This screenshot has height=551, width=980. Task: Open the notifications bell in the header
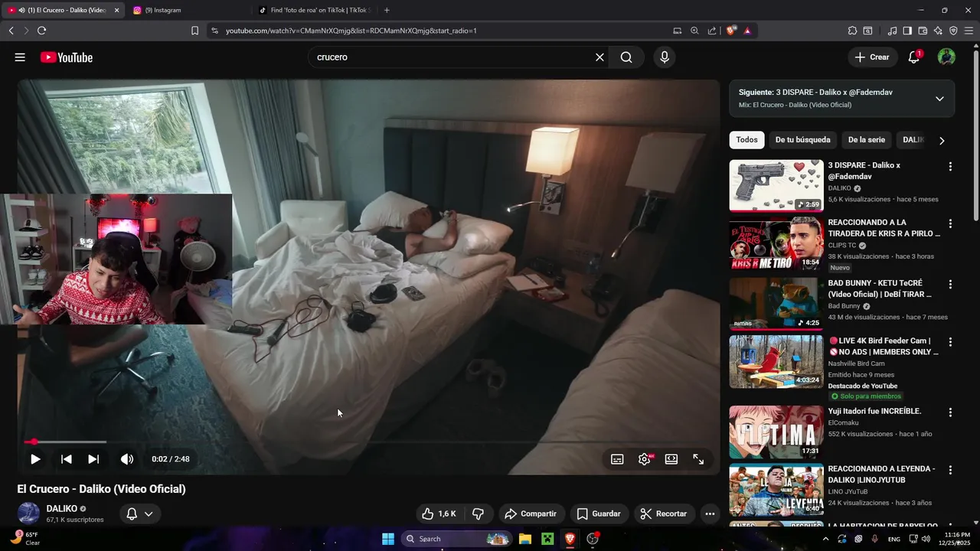point(913,57)
